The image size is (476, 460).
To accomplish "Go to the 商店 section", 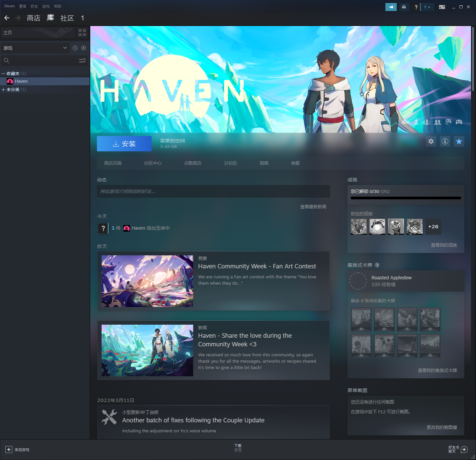I will tap(34, 18).
